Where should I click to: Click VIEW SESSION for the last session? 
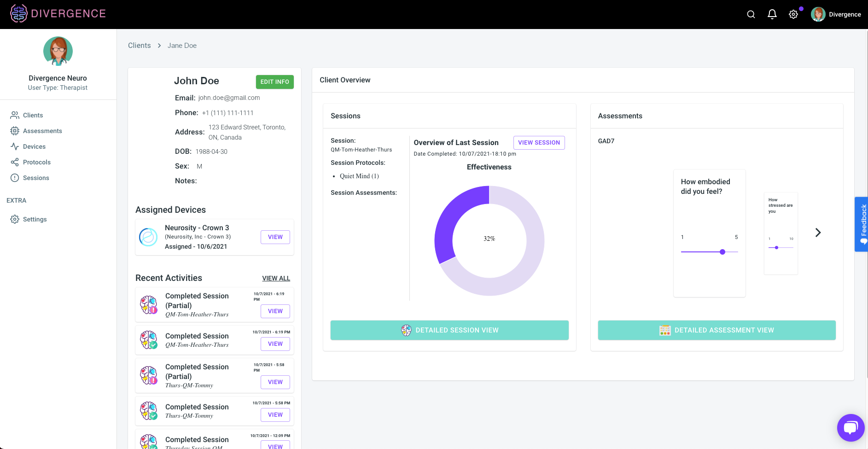[x=539, y=142]
